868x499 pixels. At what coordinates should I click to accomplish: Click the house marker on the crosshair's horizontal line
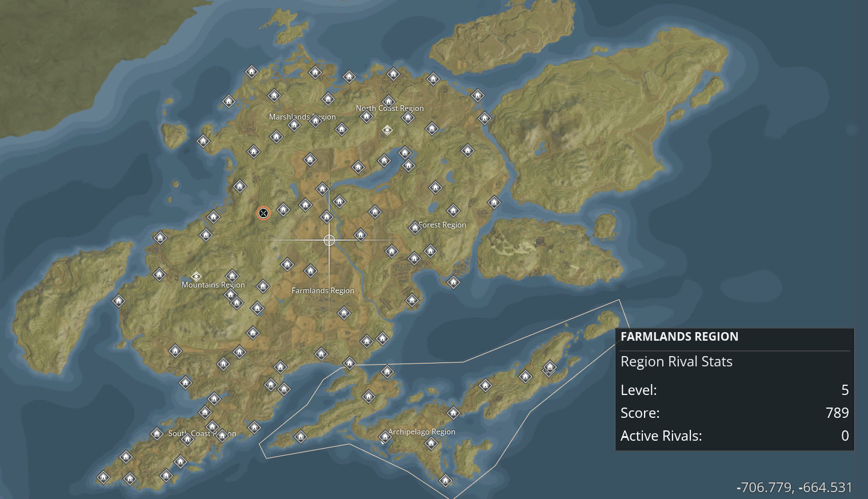(360, 234)
